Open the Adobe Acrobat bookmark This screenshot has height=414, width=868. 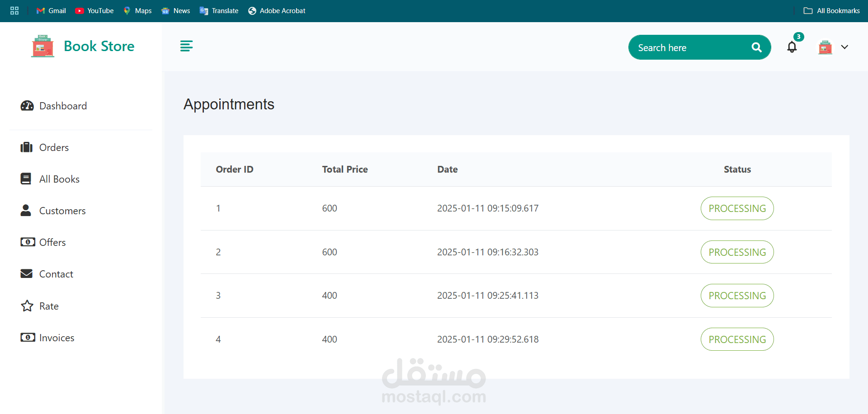(277, 11)
